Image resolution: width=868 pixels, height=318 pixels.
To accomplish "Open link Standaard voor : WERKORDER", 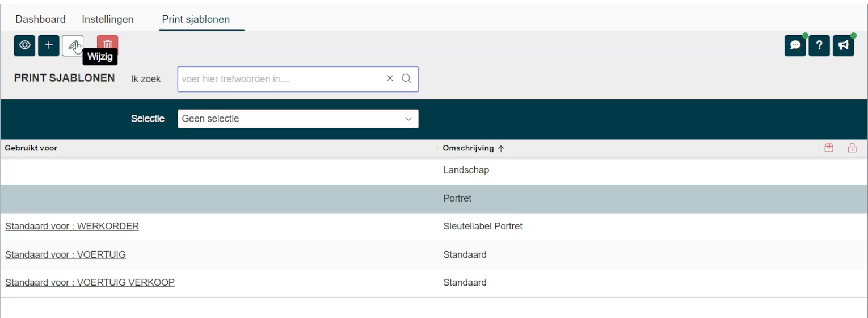I will (x=72, y=226).
